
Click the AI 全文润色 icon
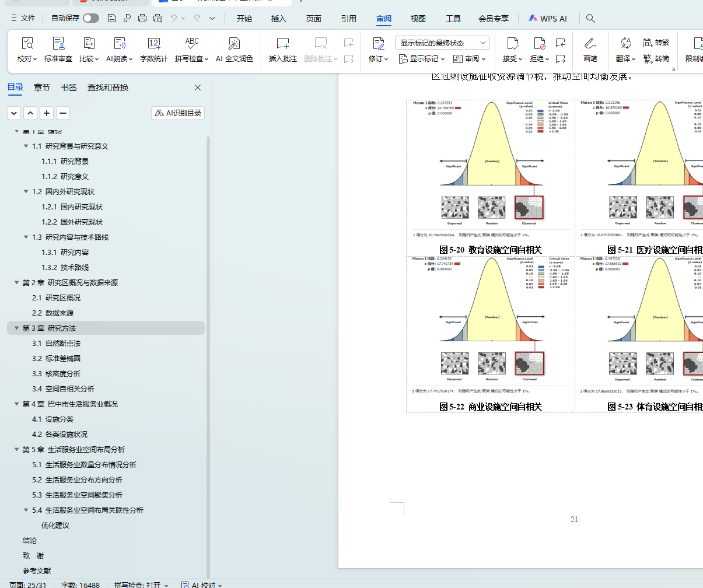(x=234, y=44)
